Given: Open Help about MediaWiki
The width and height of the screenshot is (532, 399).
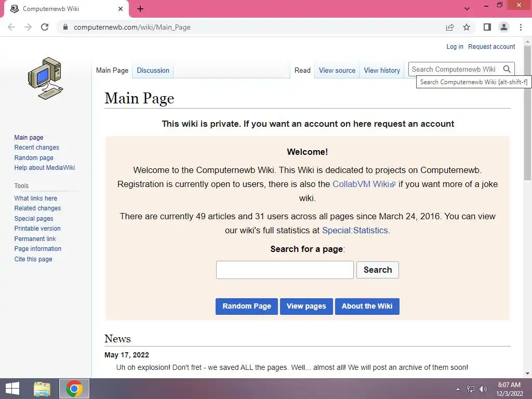Looking at the screenshot, I should coord(45,168).
